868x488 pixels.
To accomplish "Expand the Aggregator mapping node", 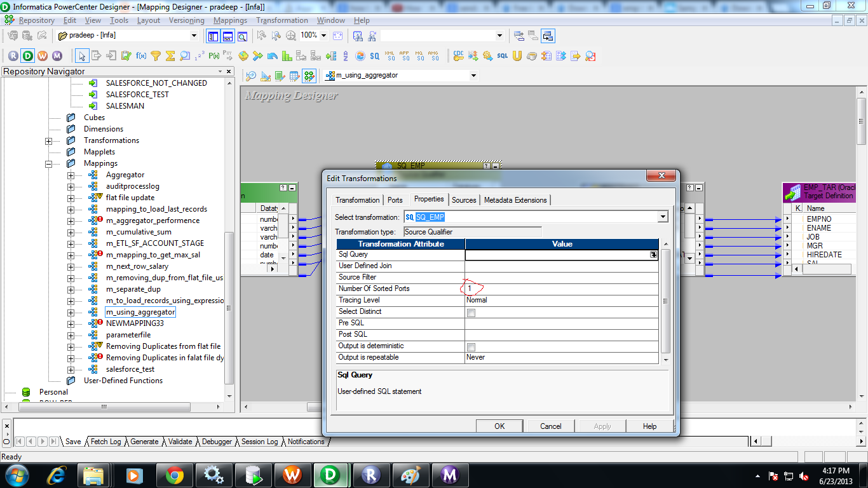I will pyautogui.click(x=71, y=175).
